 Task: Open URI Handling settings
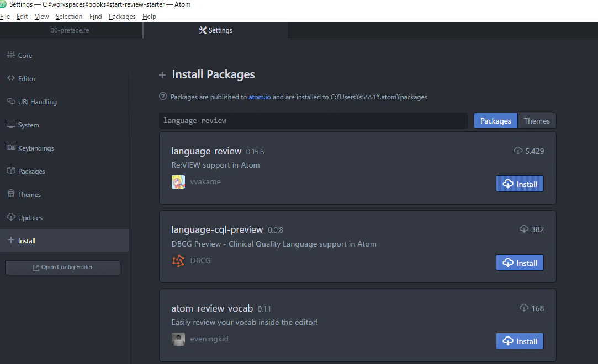tap(64, 102)
